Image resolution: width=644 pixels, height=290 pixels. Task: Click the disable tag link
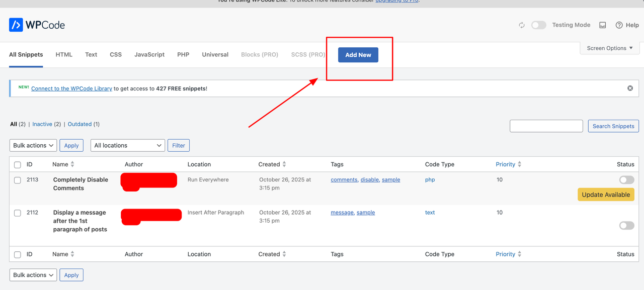pos(370,179)
